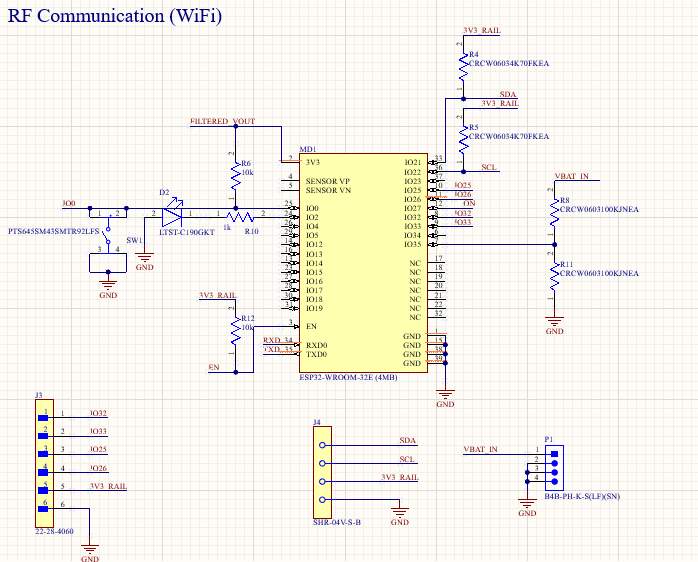Viewport: 698px width, 562px height.
Task: Click pin 6 pad of header J3
Action: point(43,509)
